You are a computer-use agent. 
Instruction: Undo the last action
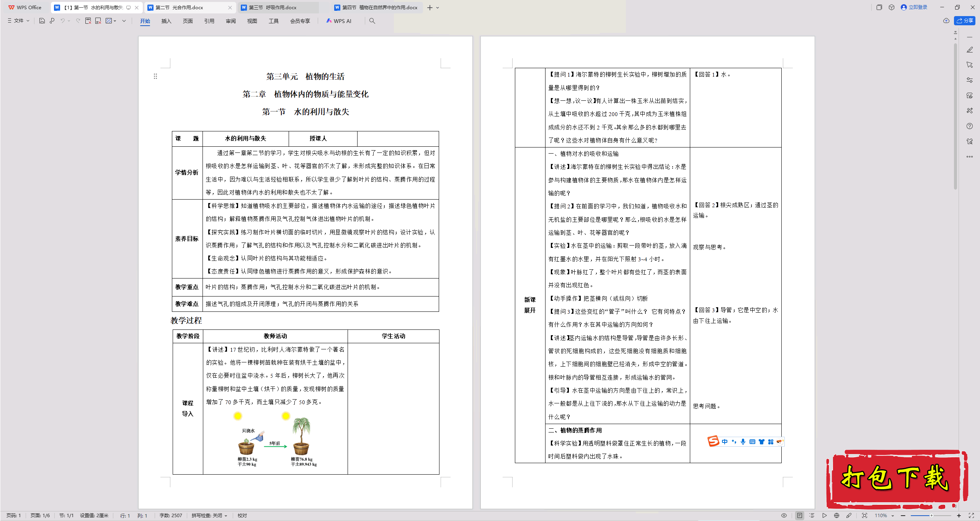click(62, 21)
